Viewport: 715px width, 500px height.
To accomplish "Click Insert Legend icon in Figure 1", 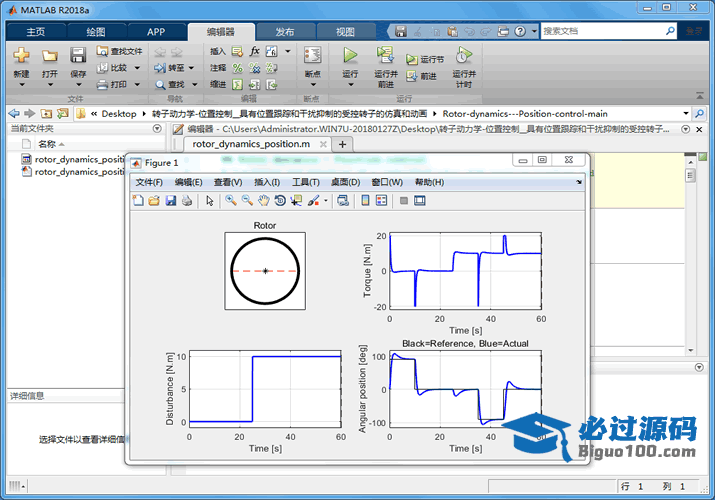I will [x=382, y=201].
